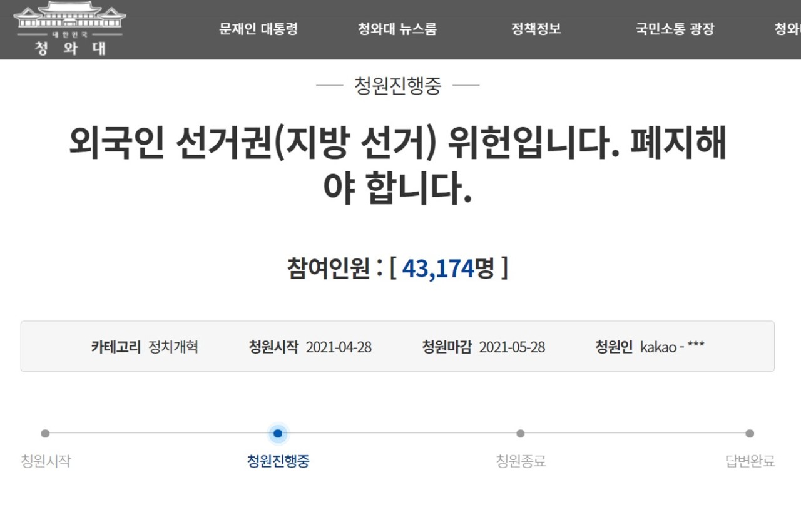Click the 청원종료 step label
This screenshot has height=532, width=801.
pyautogui.click(x=521, y=461)
